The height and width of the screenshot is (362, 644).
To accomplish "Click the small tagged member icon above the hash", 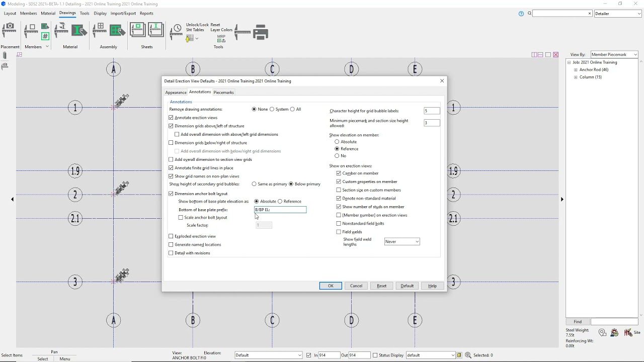I will pyautogui.click(x=45, y=27).
